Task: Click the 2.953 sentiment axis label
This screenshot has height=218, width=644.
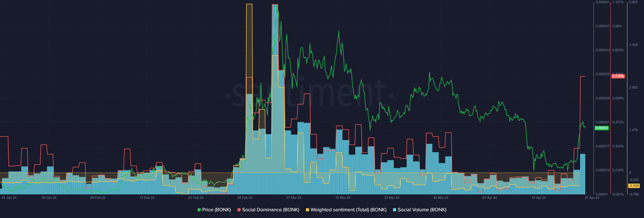Action: [633, 88]
